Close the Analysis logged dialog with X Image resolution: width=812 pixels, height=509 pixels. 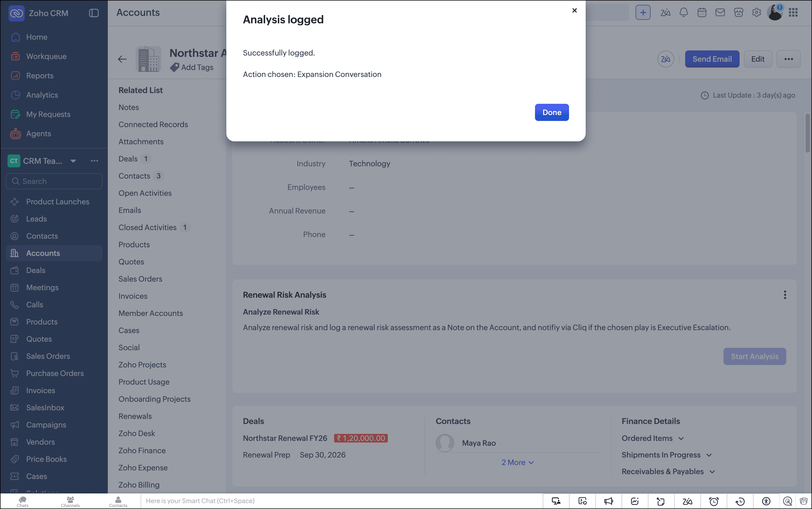(574, 10)
